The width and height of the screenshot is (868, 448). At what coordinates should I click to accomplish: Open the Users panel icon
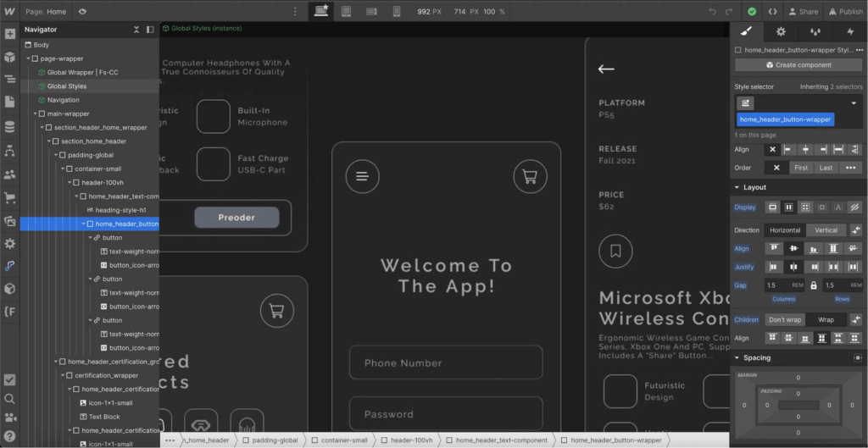(x=10, y=174)
